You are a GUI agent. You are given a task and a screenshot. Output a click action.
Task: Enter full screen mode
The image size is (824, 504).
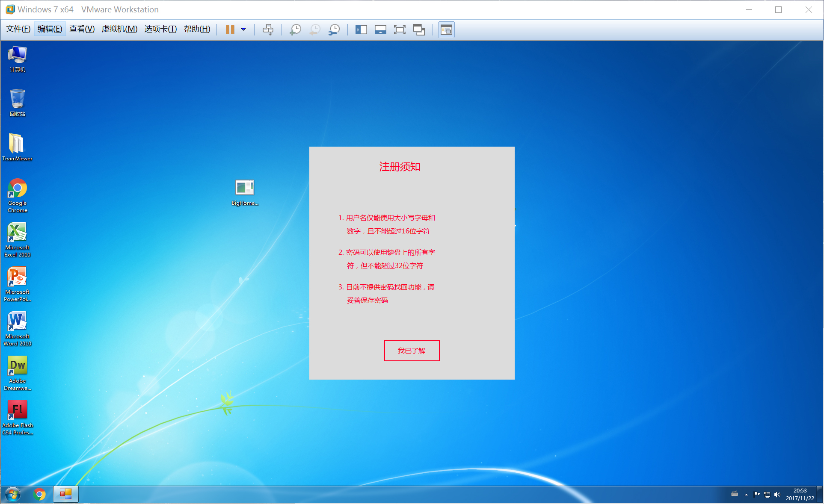click(x=400, y=29)
